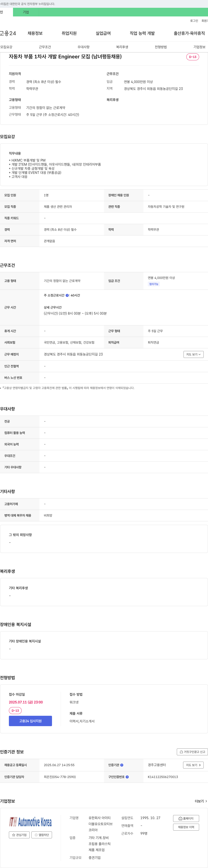View the company 채용정보 이력

[x=186, y=827]
